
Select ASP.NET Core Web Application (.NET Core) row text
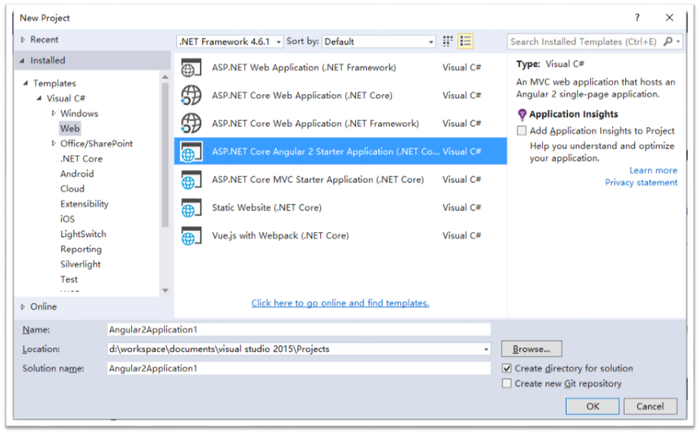302,96
